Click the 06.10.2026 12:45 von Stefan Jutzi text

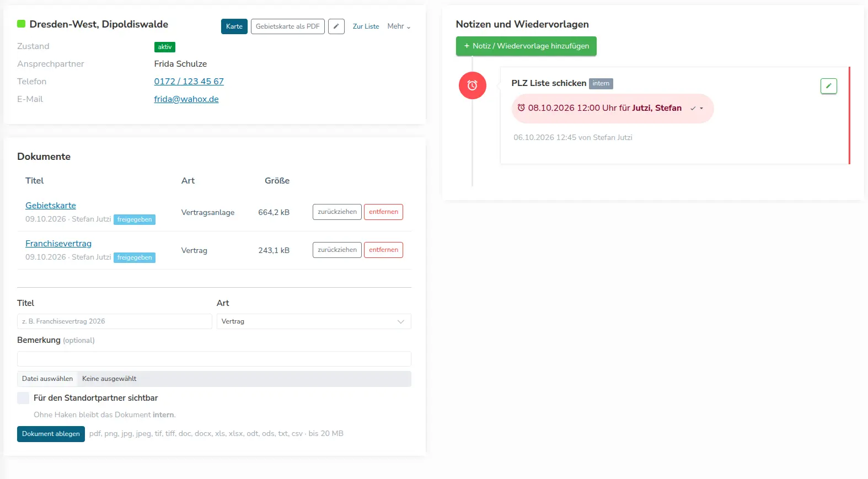573,138
